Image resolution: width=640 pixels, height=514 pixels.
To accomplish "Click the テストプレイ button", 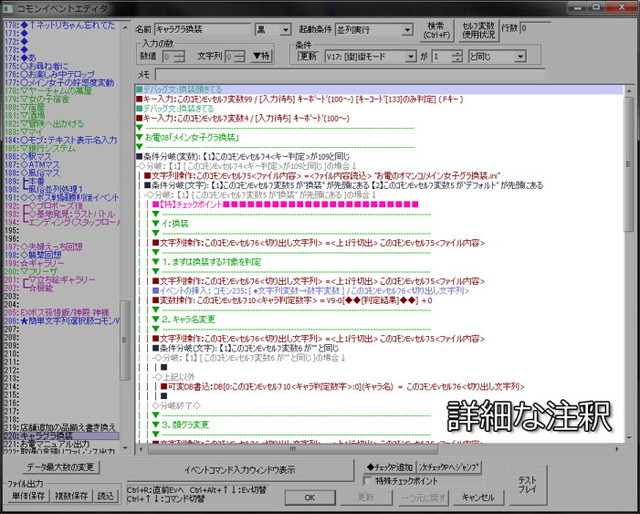I will (527, 485).
